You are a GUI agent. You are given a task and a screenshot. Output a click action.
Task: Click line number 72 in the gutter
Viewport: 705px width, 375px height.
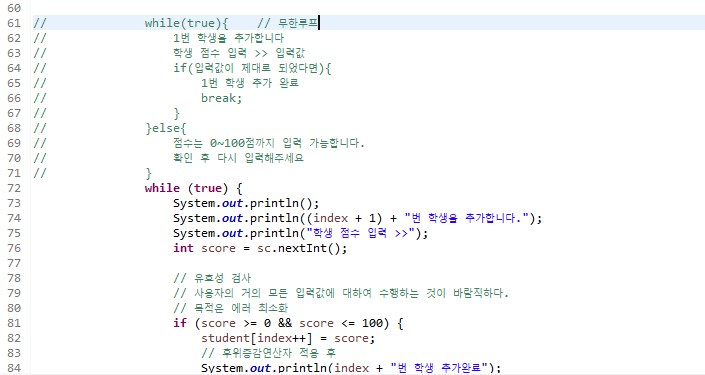tap(14, 188)
